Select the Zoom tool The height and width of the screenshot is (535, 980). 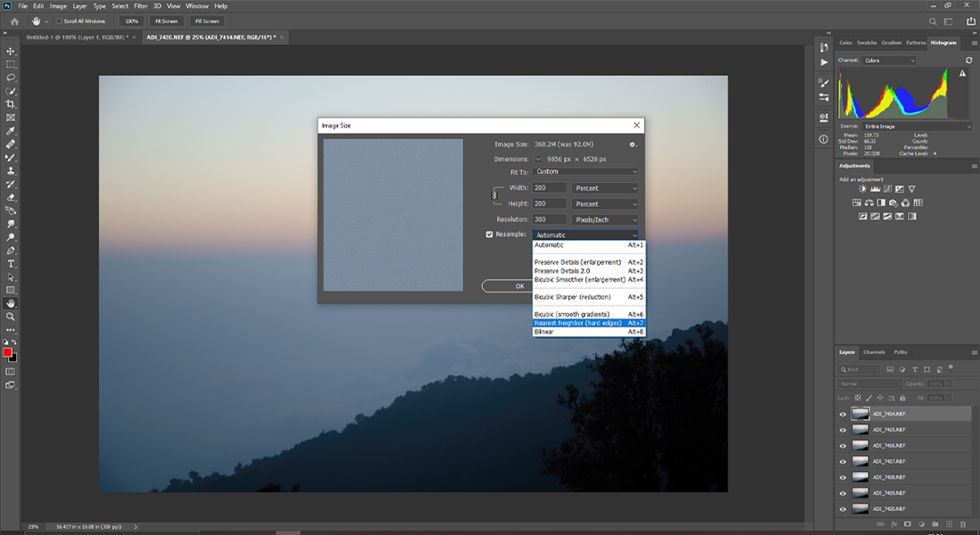click(11, 317)
